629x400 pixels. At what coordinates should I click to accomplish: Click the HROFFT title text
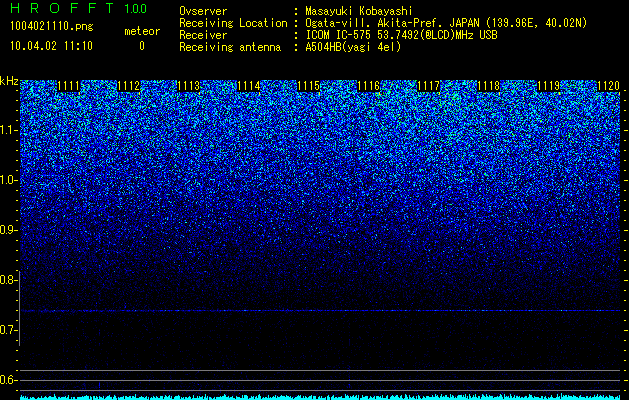(x=63, y=8)
